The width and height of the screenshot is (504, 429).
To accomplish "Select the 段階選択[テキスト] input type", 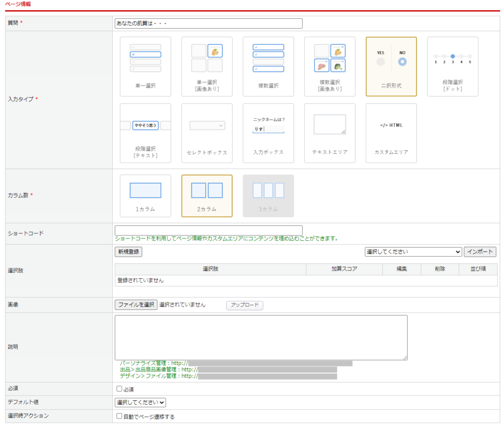I will [x=145, y=133].
